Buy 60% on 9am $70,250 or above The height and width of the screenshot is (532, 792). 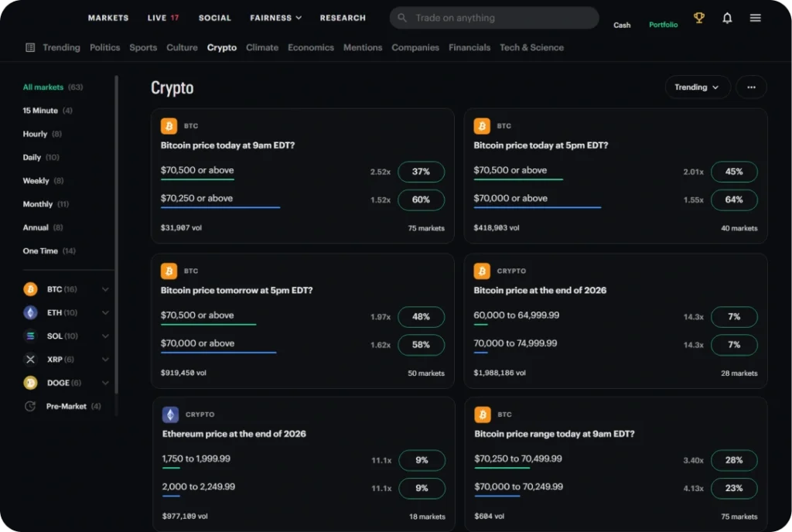(x=421, y=199)
